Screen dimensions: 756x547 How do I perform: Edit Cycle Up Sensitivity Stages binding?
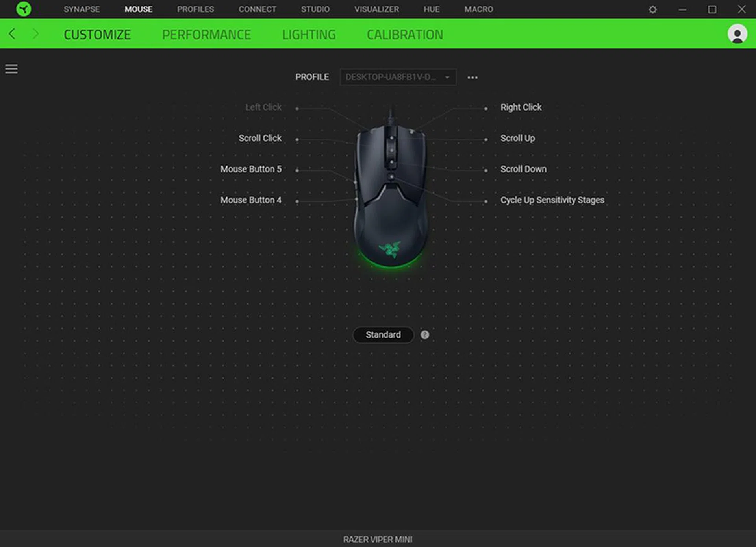coord(552,200)
